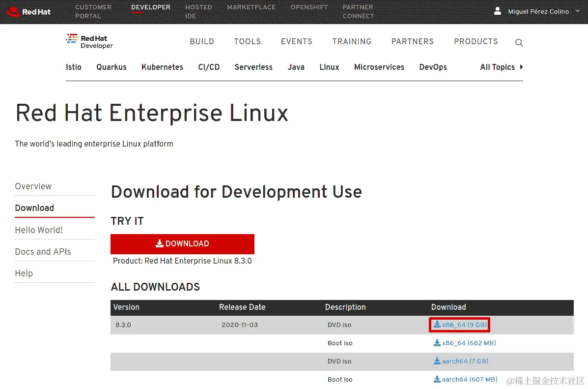Screen dimensions: 588x389
Task: Open Docs and APIs from the sidebar
Action: coord(43,251)
